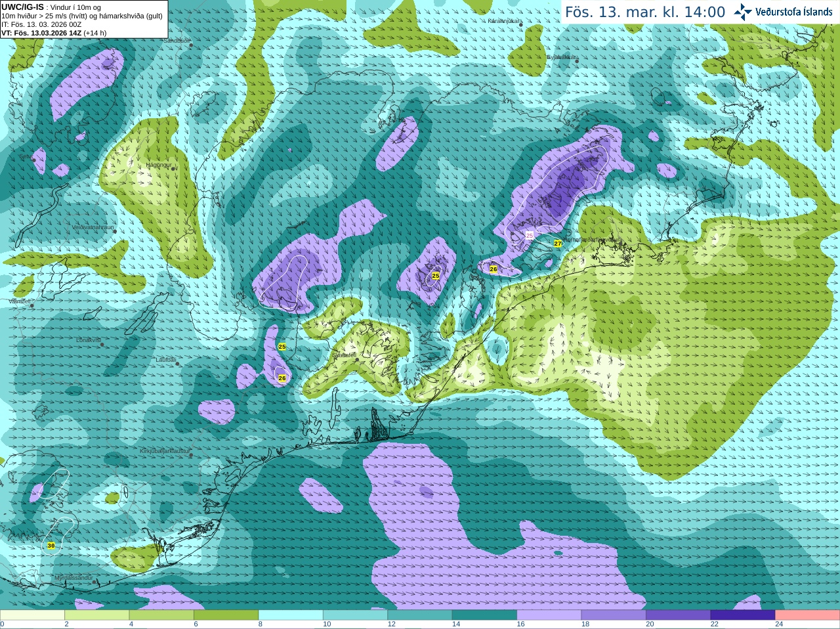
Task: Pick the 4–6 m/s green legend swatch
Action: click(161, 615)
